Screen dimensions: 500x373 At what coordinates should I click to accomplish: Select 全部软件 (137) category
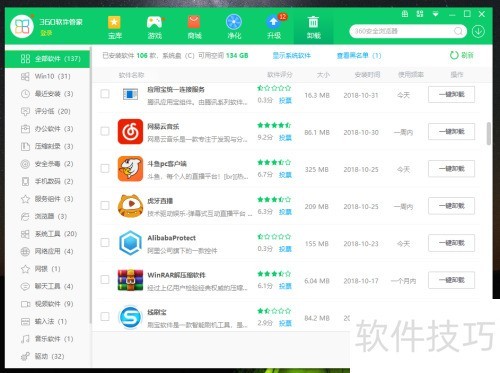coord(47,59)
